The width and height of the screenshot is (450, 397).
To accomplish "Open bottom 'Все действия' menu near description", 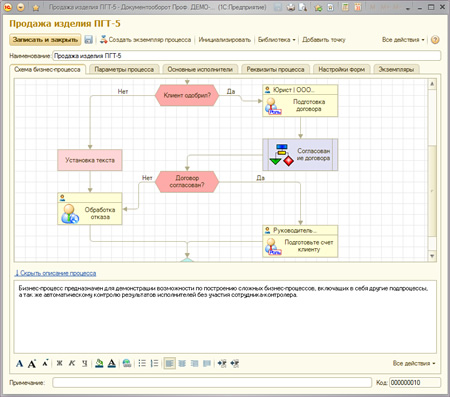I will (x=414, y=363).
